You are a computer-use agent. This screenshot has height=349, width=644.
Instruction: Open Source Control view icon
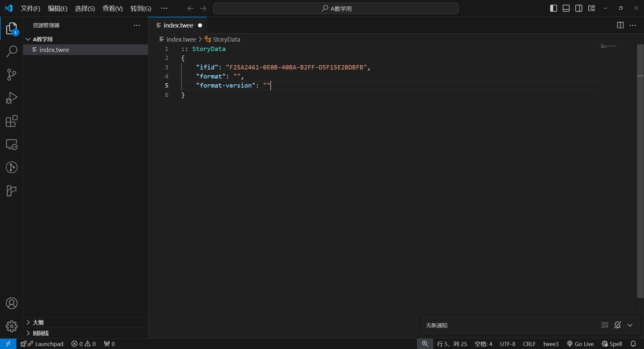[x=11, y=74]
